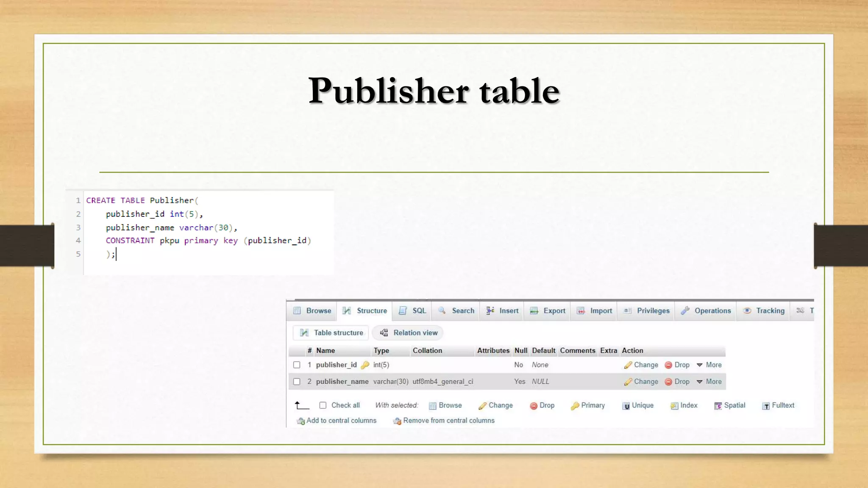Screen dimensions: 868x488
Task: Click the partially visible Triggers tab icon
Action: coord(800,311)
